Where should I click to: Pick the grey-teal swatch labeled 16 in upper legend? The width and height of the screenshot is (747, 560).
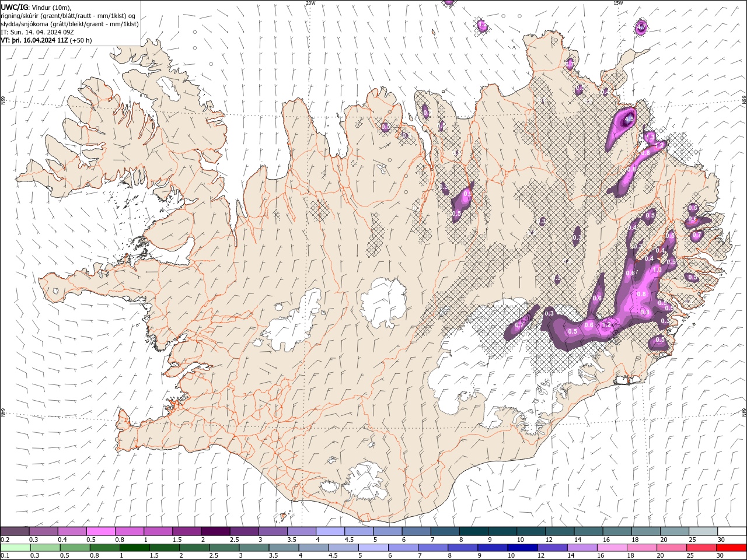(616, 531)
